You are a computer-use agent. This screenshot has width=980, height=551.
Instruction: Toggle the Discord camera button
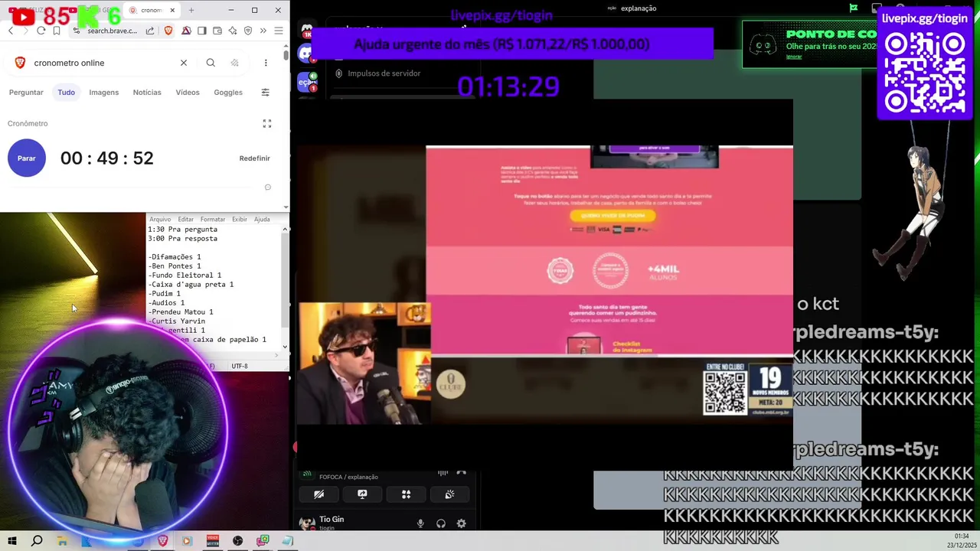pyautogui.click(x=318, y=494)
